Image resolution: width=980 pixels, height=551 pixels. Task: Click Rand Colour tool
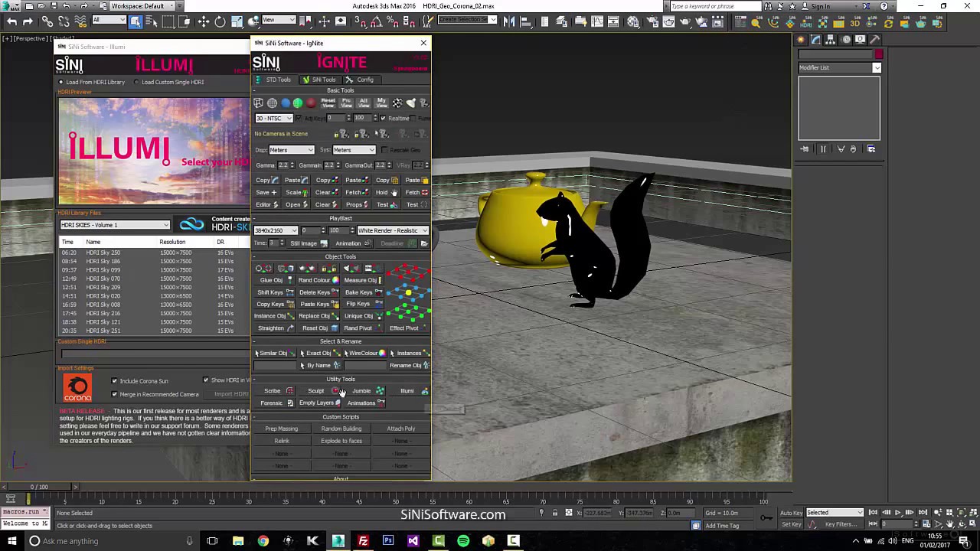pos(318,280)
